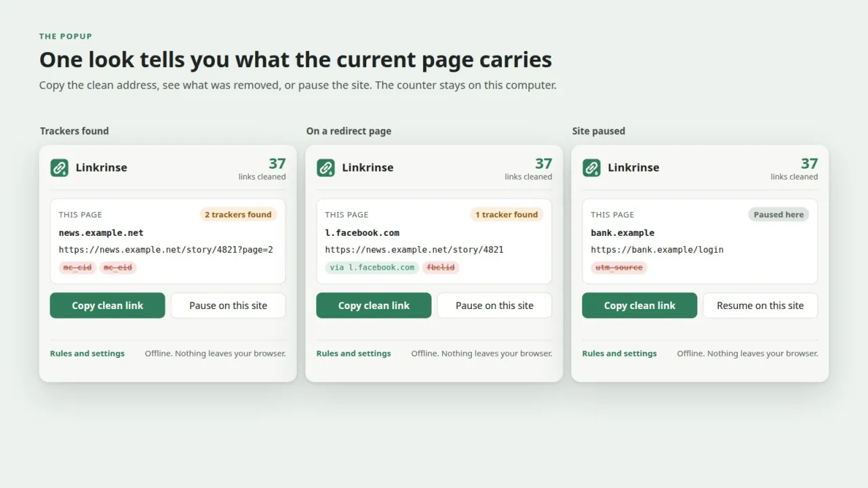Select the mc_cid removed tracker chip
This screenshot has width=868, height=488.
click(x=77, y=267)
